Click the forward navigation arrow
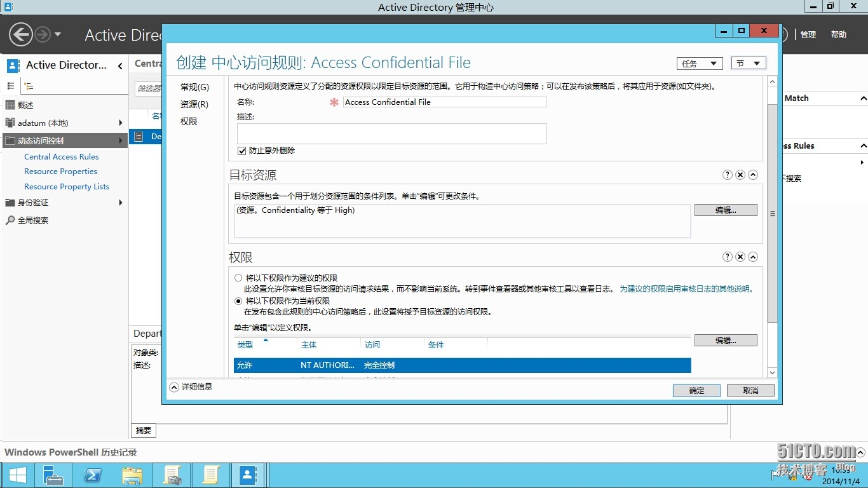 click(43, 34)
